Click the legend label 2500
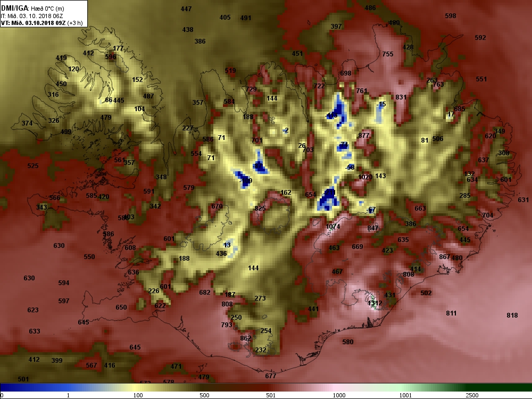This screenshot has height=399, width=532. [x=472, y=395]
